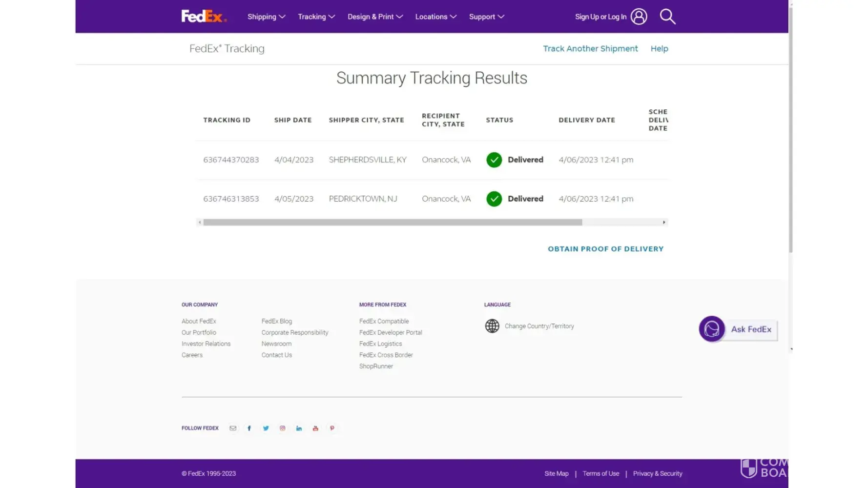Open FedEx Compatible footer link
This screenshot has height=488, width=868.
point(384,321)
